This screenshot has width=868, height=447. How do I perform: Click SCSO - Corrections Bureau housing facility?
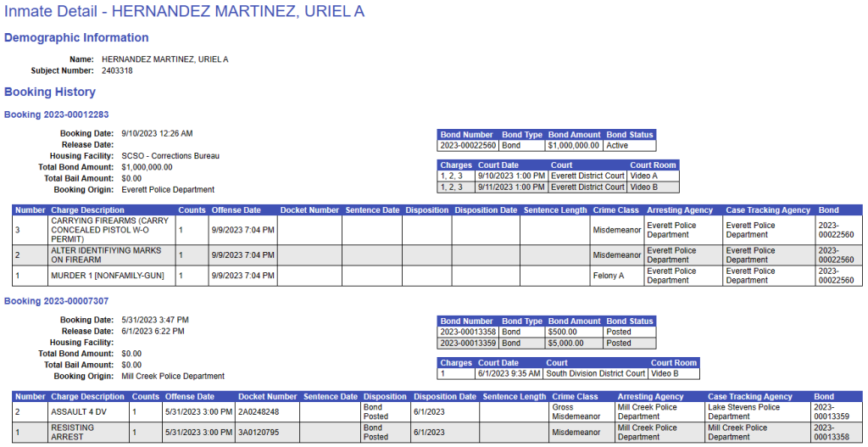click(x=170, y=156)
